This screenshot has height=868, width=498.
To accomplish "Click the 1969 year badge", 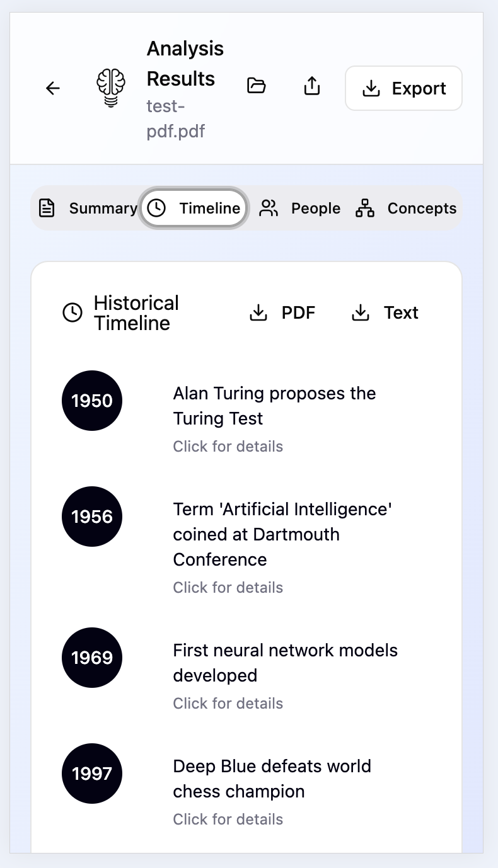I will pos(92,658).
